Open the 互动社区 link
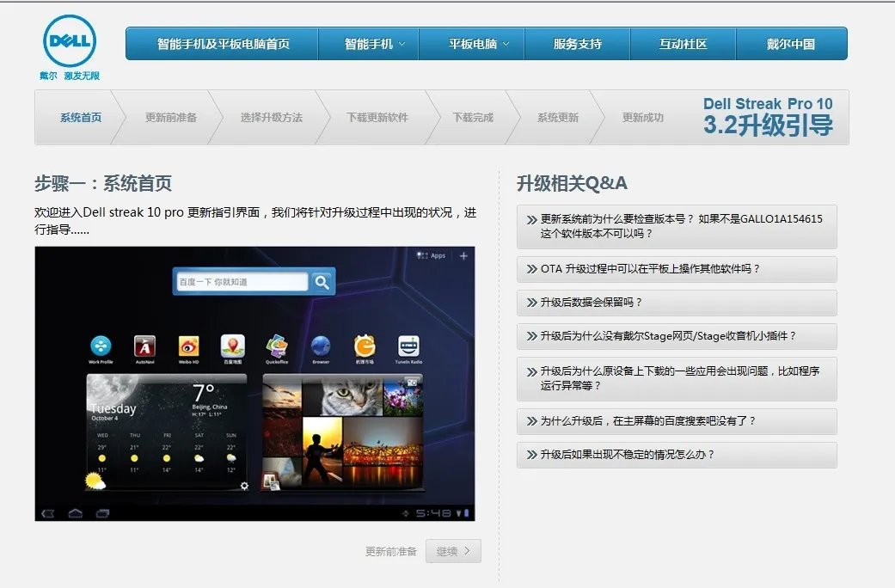This screenshot has height=588, width=895. (684, 43)
